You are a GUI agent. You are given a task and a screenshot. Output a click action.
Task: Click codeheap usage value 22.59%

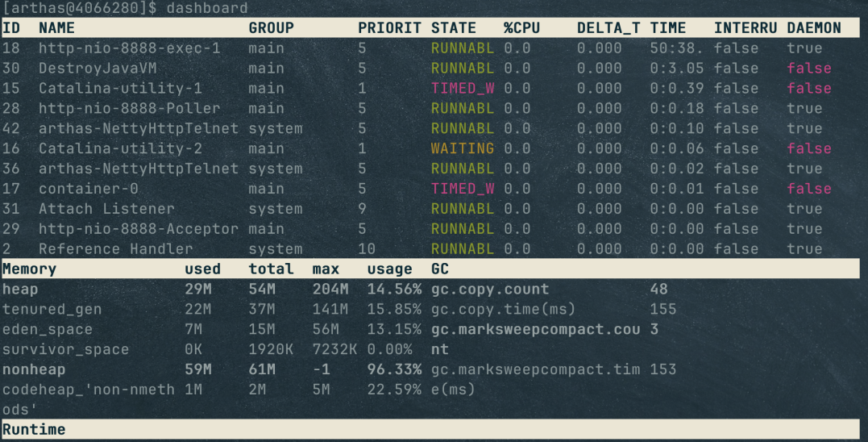[394, 390]
